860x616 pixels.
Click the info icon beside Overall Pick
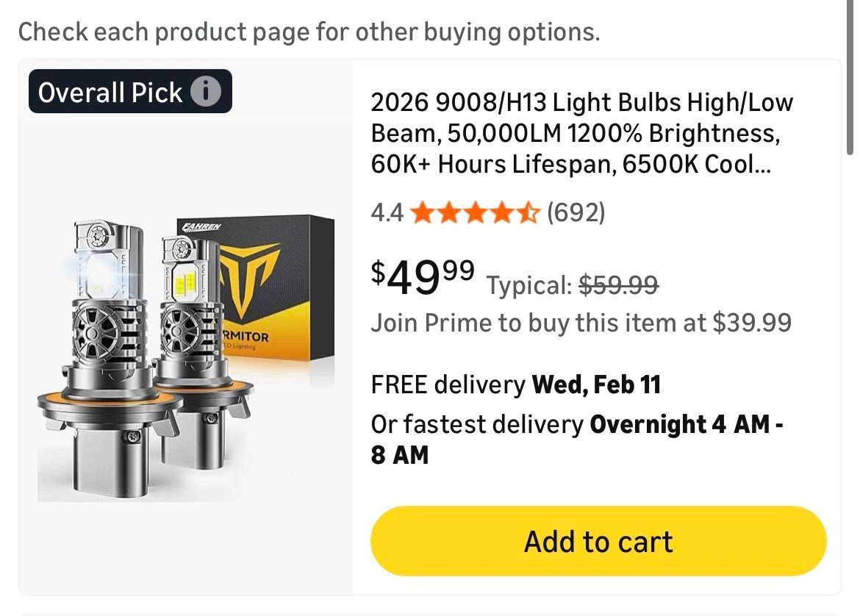pos(206,92)
